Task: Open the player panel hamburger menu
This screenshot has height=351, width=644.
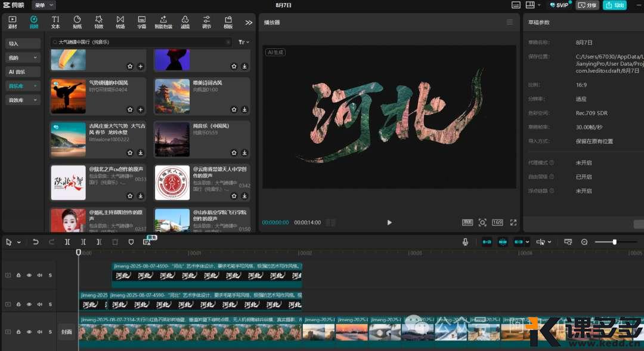Action: 510,22
